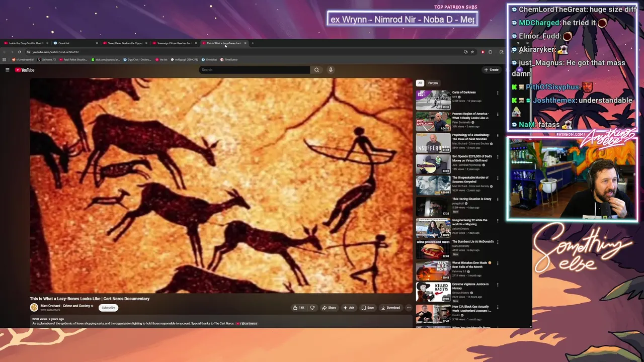This screenshot has width=644, height=362.
Task: Open the browser extensions puzzle icon
Action: click(x=491, y=52)
